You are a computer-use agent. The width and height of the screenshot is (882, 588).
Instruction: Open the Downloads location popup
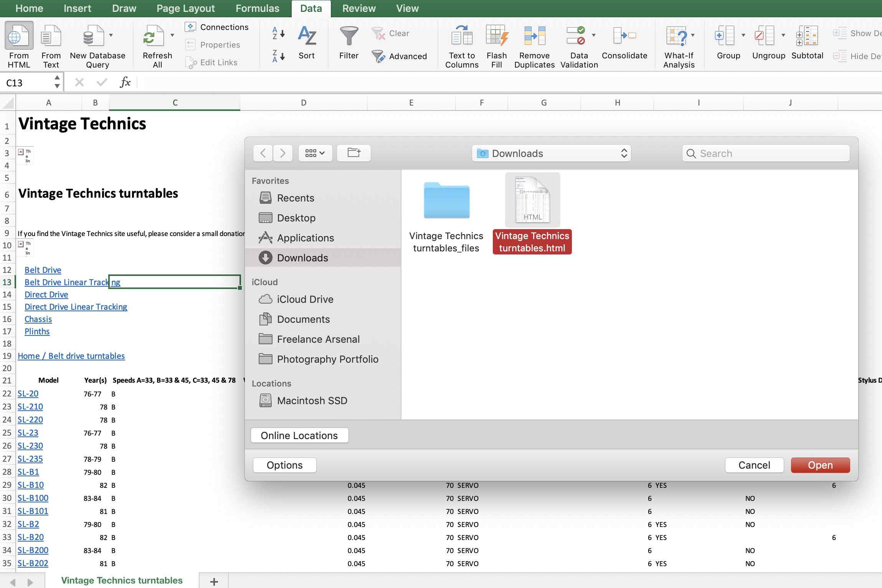(551, 153)
